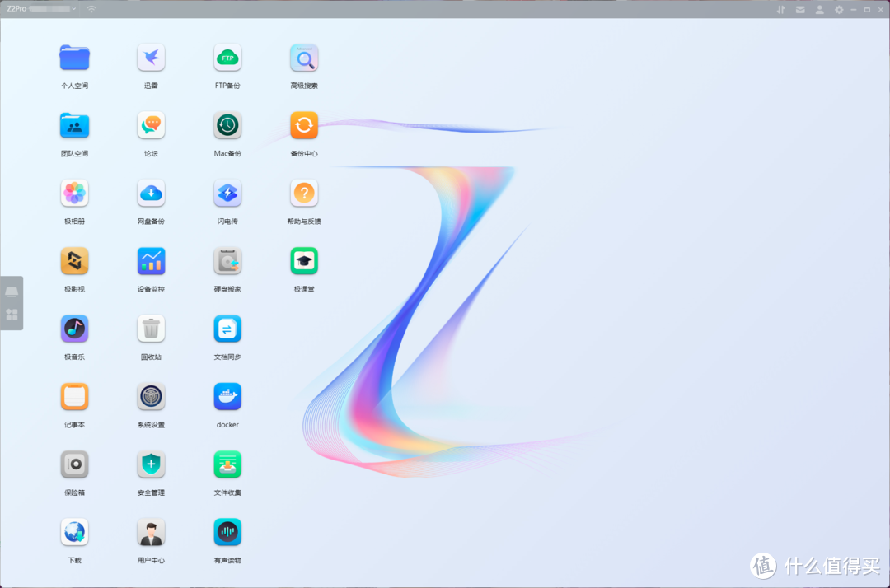Open 极影视 video app
890x588 pixels.
click(74, 261)
